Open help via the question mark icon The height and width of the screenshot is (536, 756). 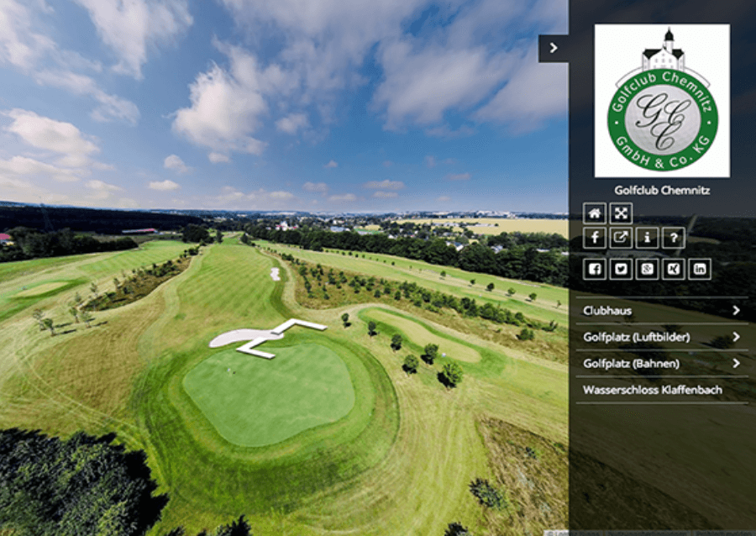(x=674, y=238)
